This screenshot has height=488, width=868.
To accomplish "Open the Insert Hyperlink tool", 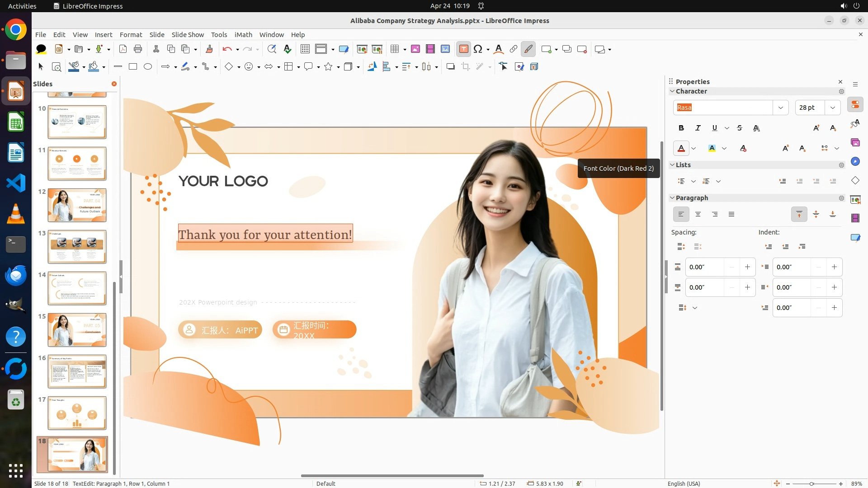I will pyautogui.click(x=514, y=49).
